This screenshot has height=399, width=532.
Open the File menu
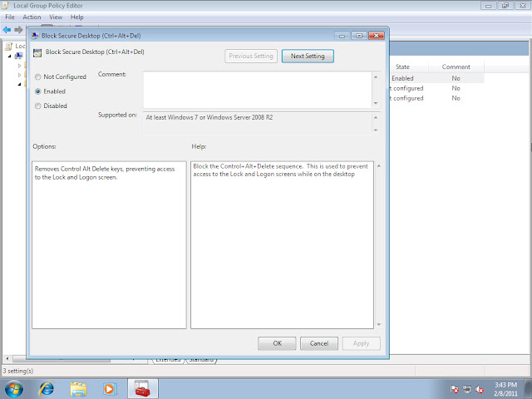pyautogui.click(x=10, y=17)
